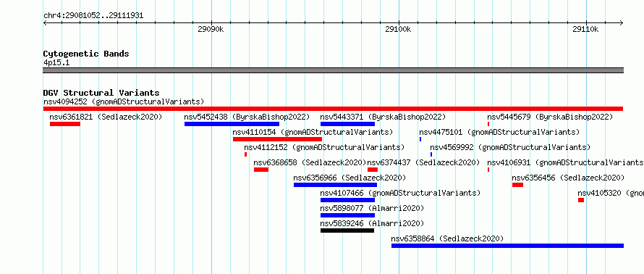Open nsv6358864 (Sedlazeck2020) label
This screenshot has width=644, height=274.
point(447,238)
